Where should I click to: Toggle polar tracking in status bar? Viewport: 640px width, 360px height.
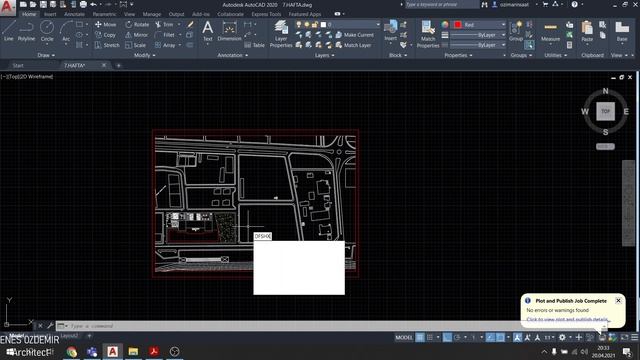tap(458, 338)
